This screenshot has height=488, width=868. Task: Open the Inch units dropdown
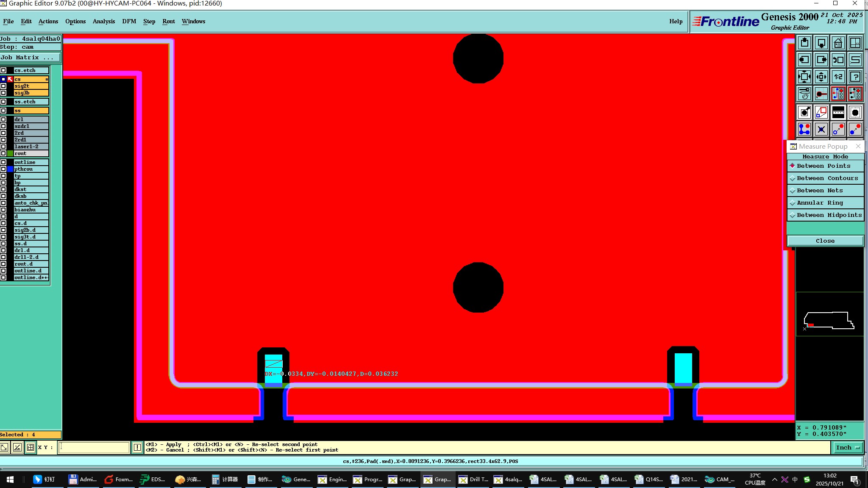[x=847, y=447]
